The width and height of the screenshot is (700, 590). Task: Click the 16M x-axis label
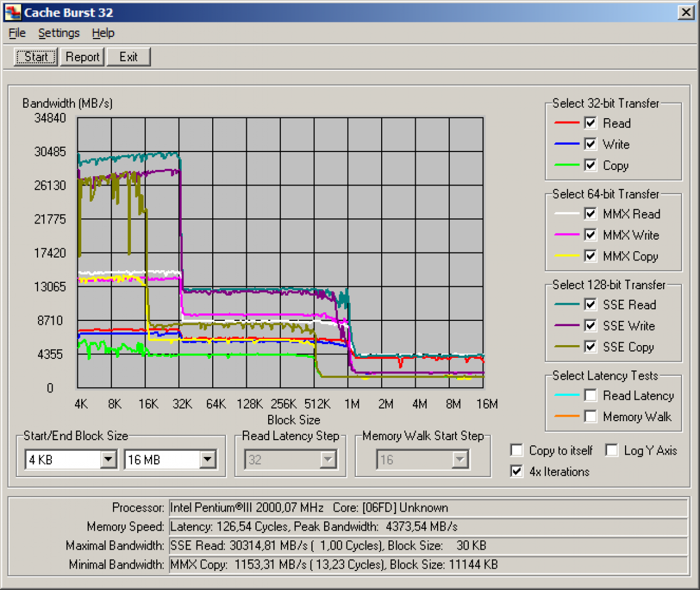point(487,404)
